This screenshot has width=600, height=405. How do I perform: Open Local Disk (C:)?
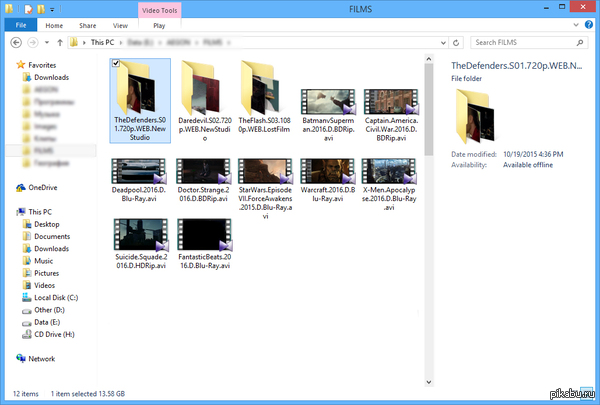click(x=56, y=298)
